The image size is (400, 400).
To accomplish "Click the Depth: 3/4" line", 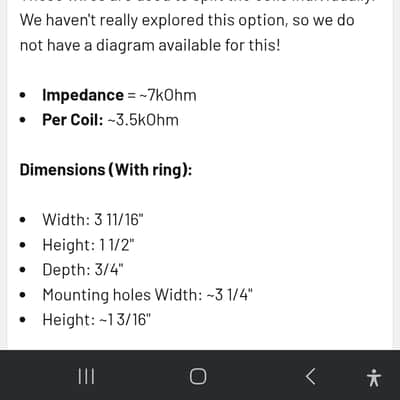I will click(x=83, y=270).
